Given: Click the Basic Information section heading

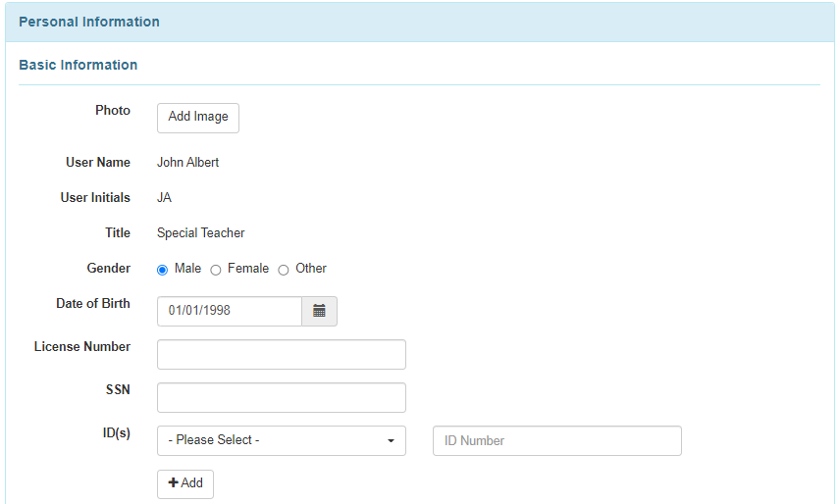Looking at the screenshot, I should click(79, 65).
